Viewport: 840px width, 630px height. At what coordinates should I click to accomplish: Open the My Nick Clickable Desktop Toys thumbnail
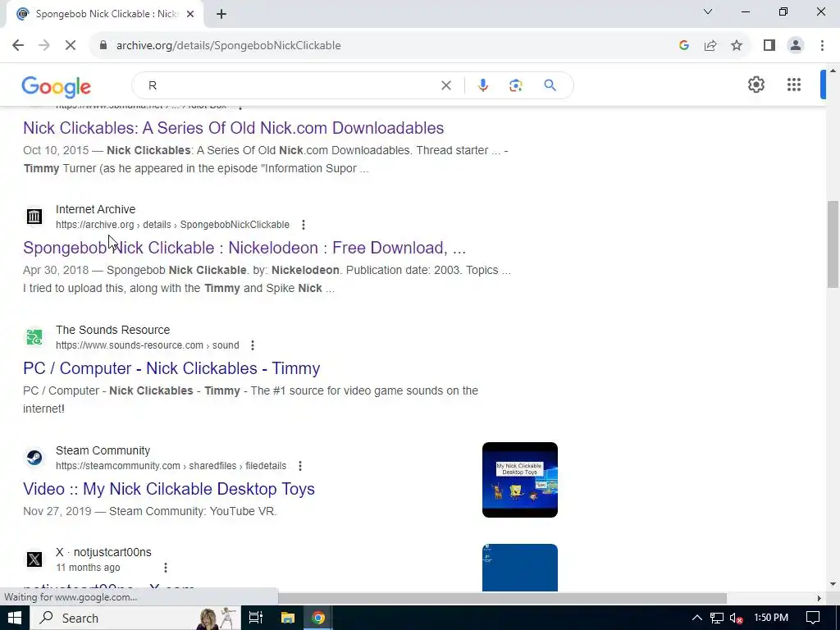(x=519, y=480)
